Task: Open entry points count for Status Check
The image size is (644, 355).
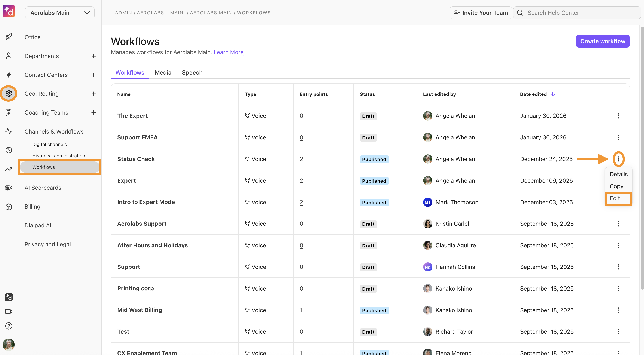Action: pos(301,159)
